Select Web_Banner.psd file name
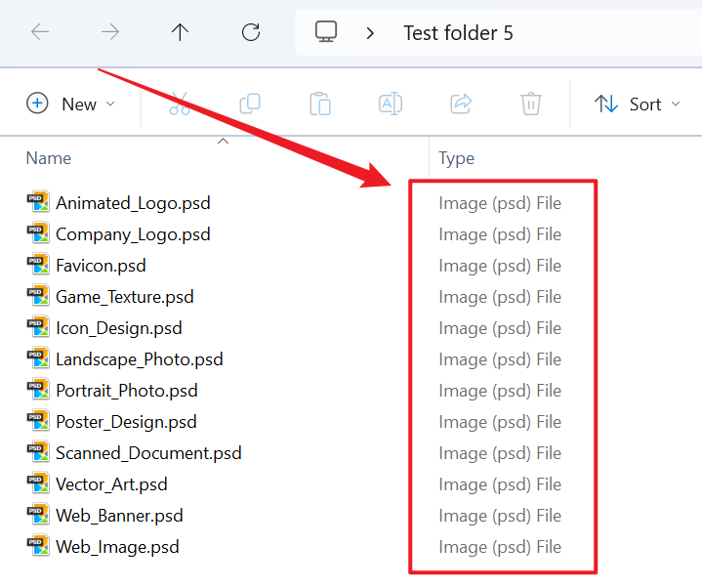The height and width of the screenshot is (588, 702). [119, 516]
